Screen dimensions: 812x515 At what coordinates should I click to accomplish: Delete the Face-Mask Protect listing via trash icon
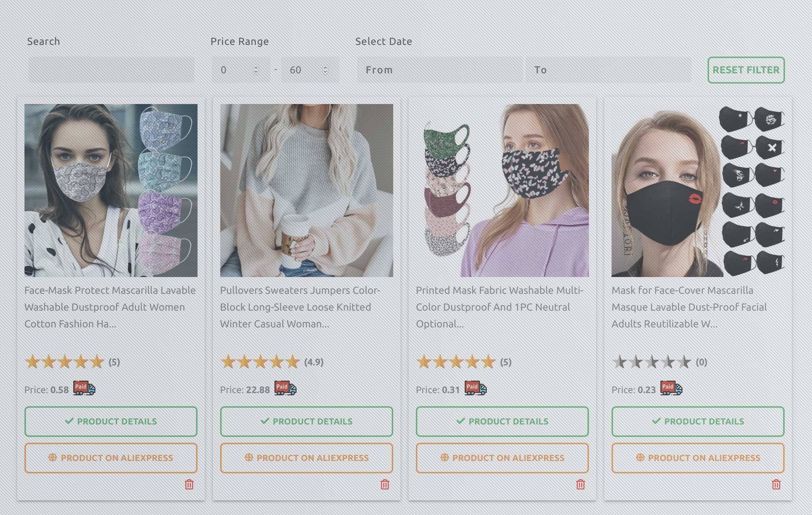(189, 485)
